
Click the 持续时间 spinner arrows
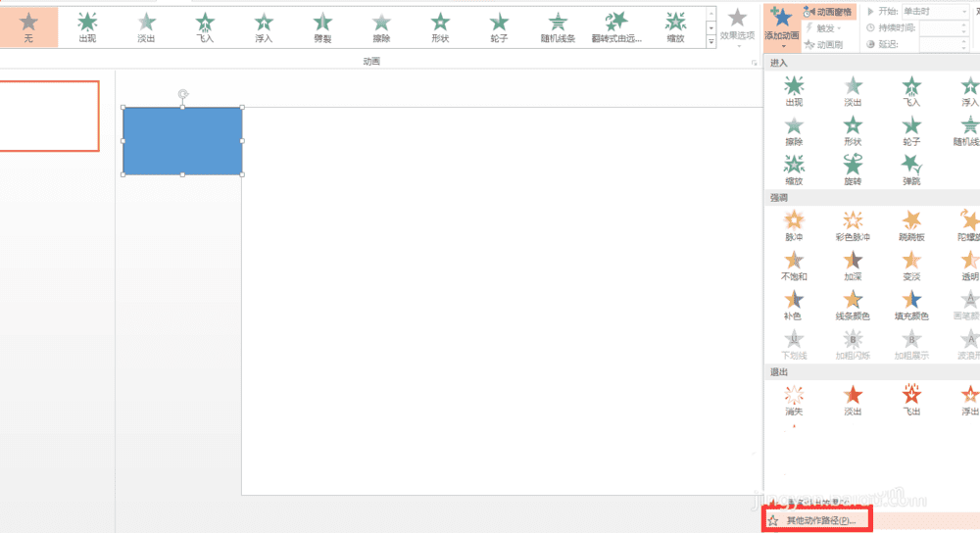(965, 27)
